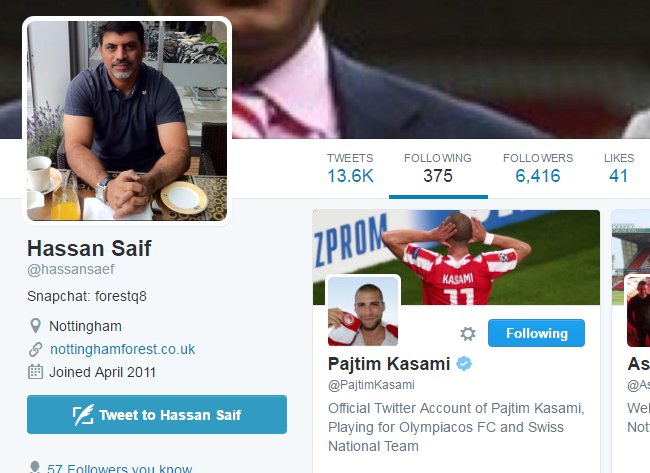Click the @PajtimKasami handle
This screenshot has width=650, height=473.
click(x=371, y=385)
